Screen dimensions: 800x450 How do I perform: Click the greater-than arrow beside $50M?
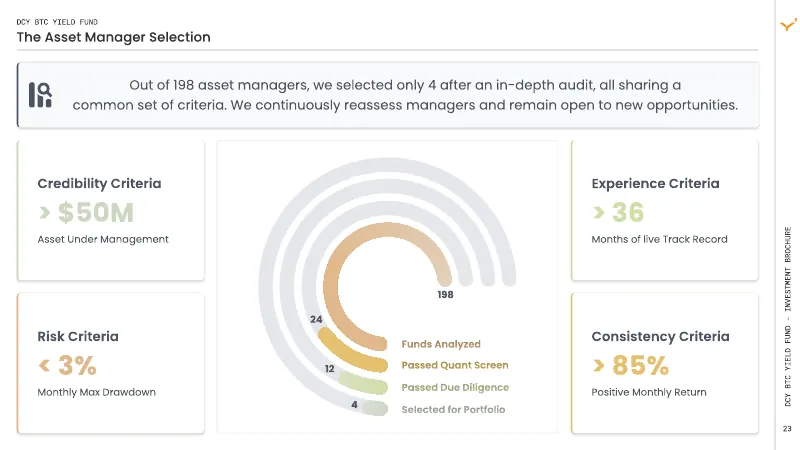tap(45, 212)
